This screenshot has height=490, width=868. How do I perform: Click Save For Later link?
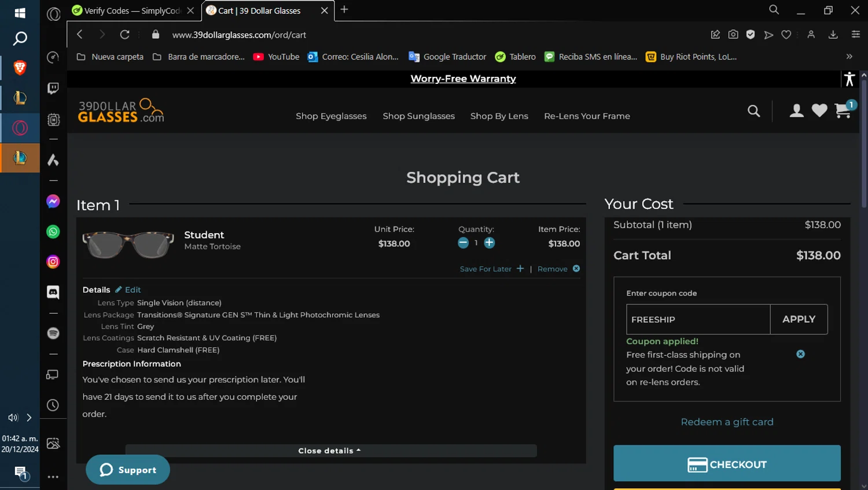[491, 269]
